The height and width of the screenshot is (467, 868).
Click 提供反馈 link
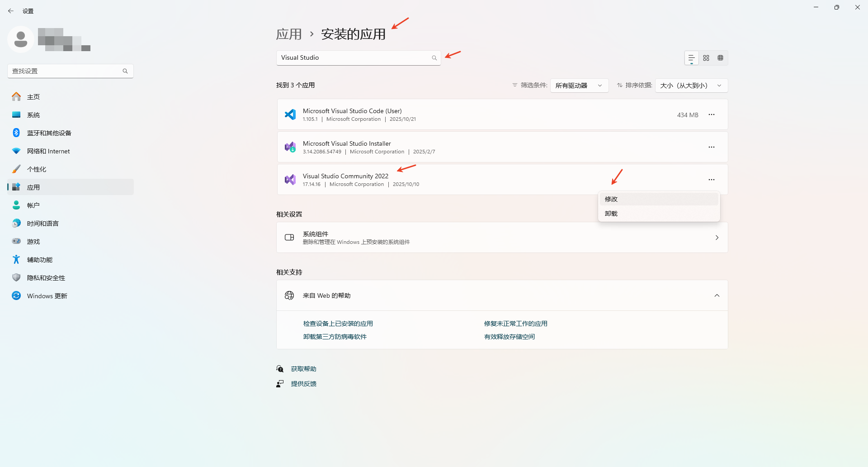tap(304, 384)
